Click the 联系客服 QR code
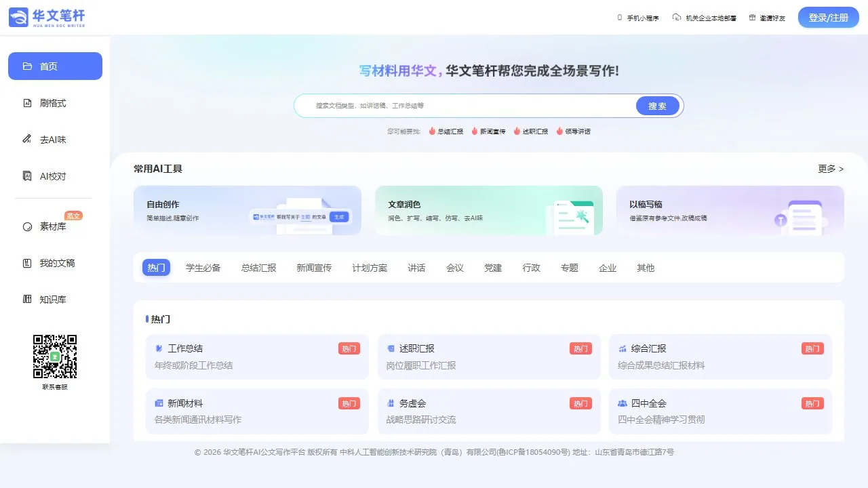The width and height of the screenshot is (868, 488). [x=55, y=357]
